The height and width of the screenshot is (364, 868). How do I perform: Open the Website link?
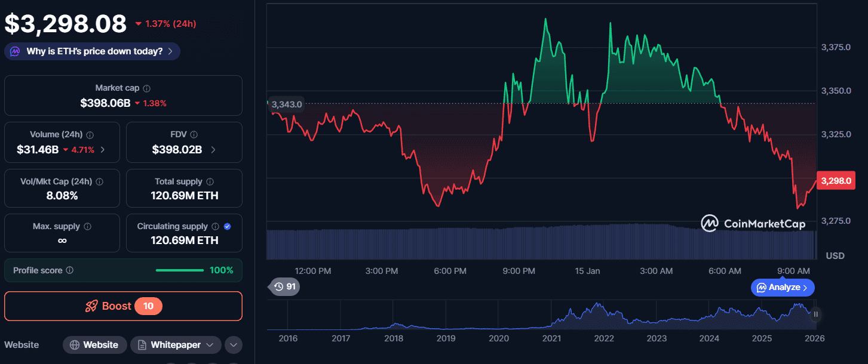point(94,345)
